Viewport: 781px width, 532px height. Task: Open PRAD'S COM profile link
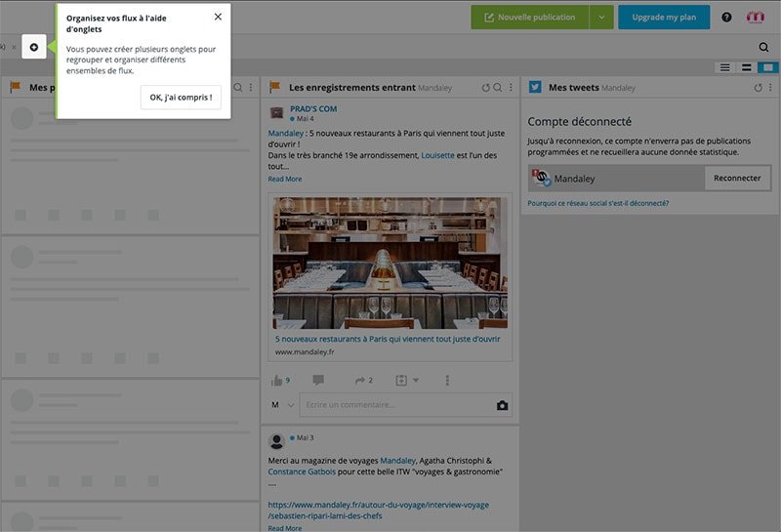pos(313,108)
